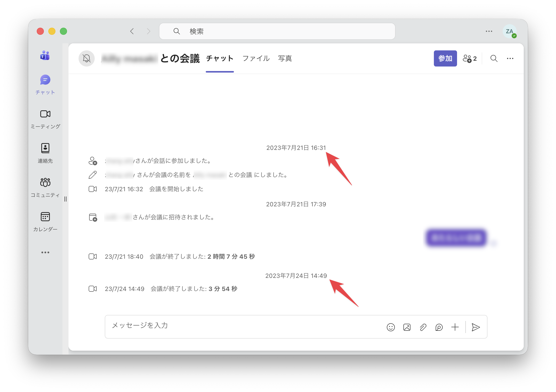Screen dimensions: 556x392
Task: Click the calendar-invite icon in chat
Action: coord(93,217)
